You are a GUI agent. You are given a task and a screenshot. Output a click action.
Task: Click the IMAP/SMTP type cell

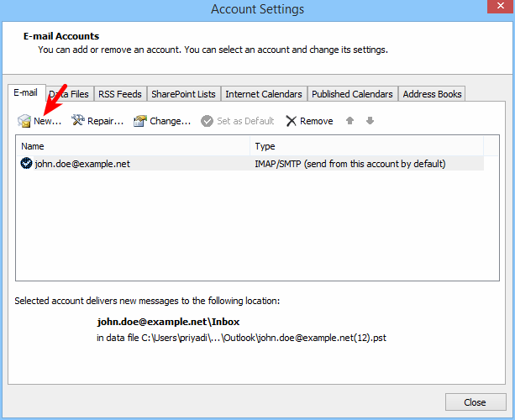350,164
